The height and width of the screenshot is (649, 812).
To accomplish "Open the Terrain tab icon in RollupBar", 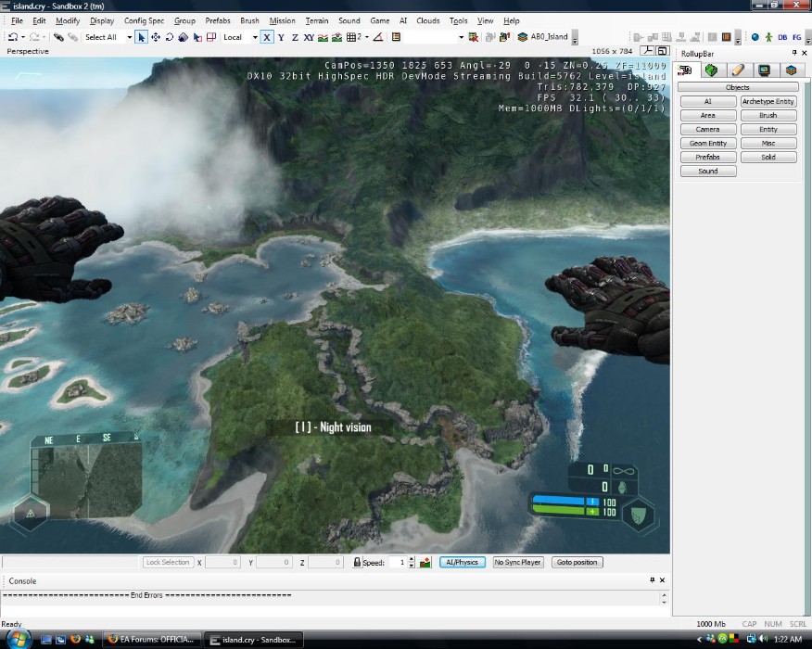I will pos(711,70).
